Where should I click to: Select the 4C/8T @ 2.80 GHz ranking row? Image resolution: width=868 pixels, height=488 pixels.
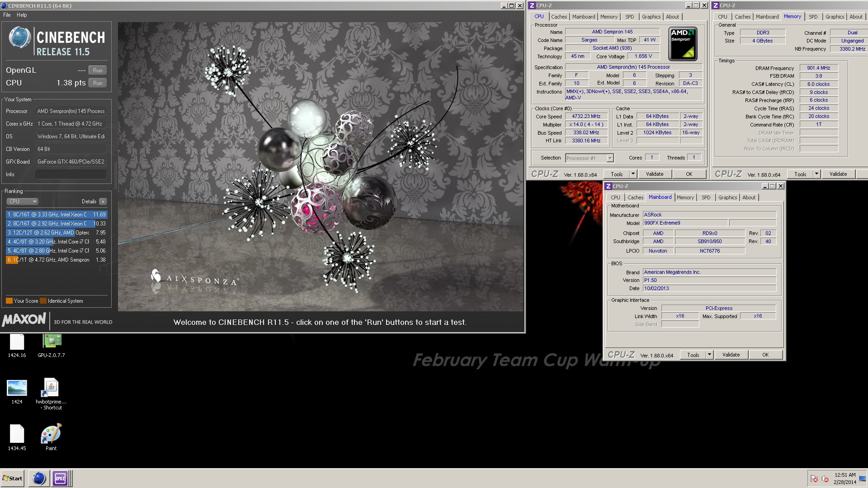pyautogui.click(x=57, y=251)
